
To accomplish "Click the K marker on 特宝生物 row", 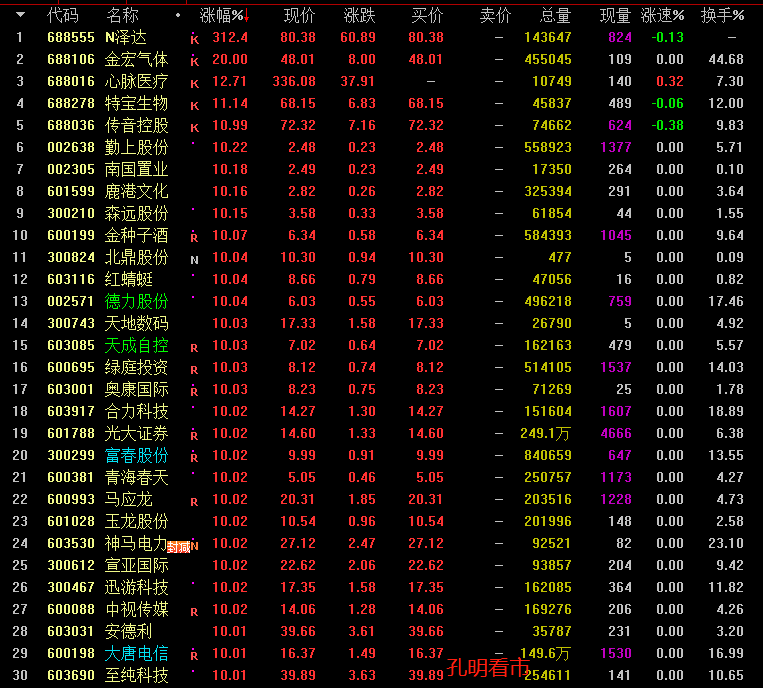I will click(195, 106).
